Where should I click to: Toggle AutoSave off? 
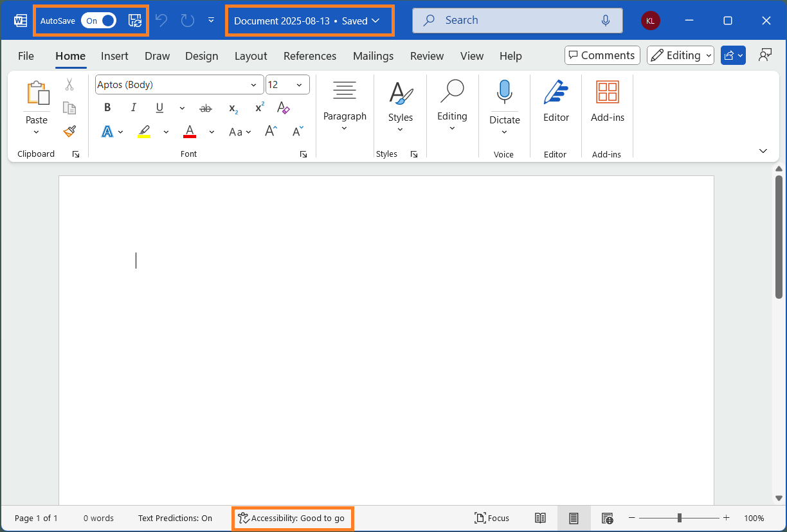pos(98,20)
